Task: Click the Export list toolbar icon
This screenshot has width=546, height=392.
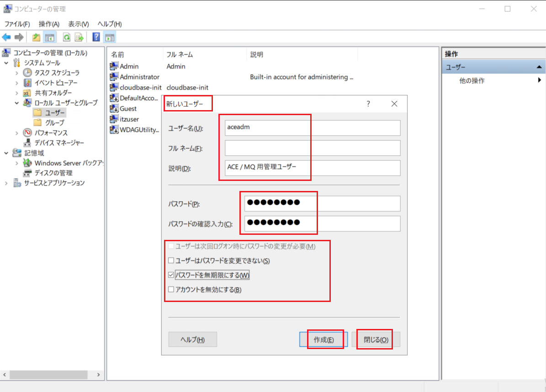Action: 80,37
